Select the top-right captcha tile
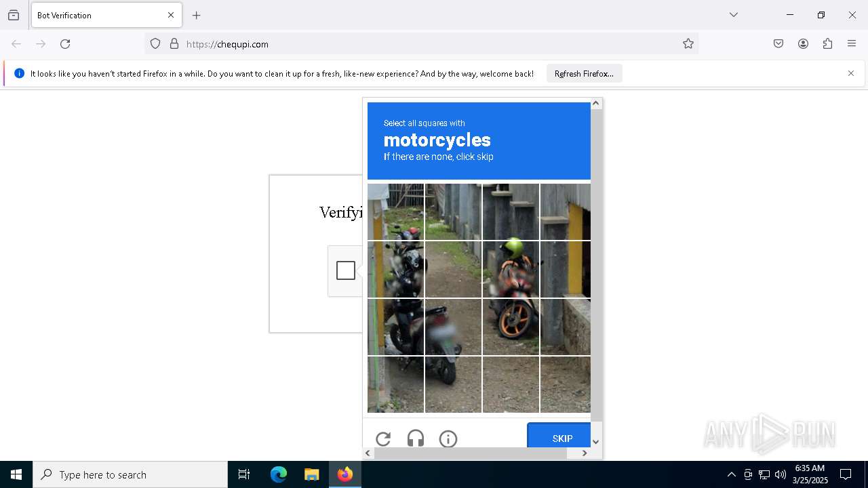The image size is (868, 488). (x=566, y=211)
